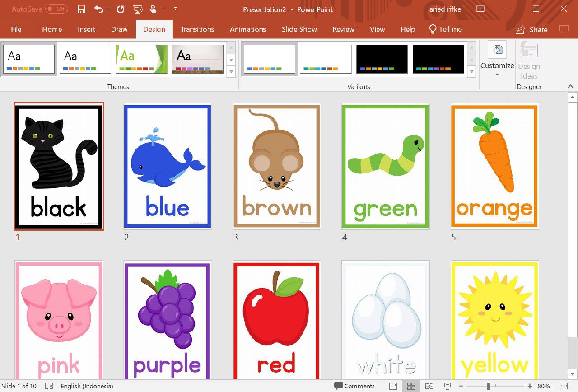578x392 pixels.
Task: Click Start From Beginning slideshow icon
Action: coord(138,9)
